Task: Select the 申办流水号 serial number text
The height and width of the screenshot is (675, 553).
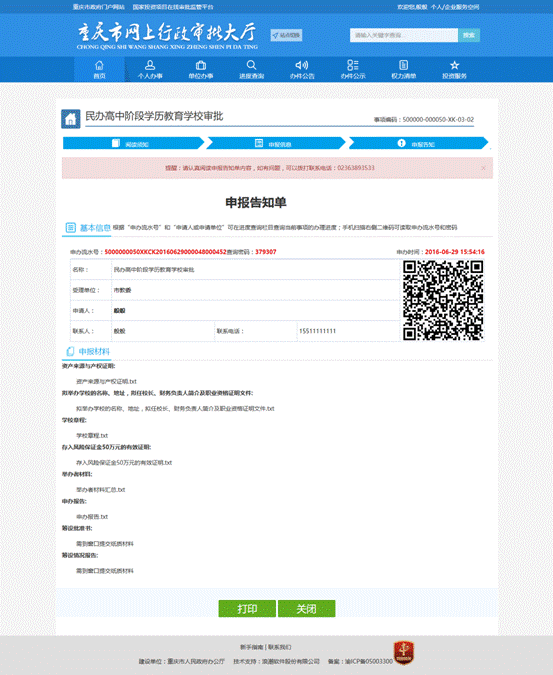Action: pyautogui.click(x=165, y=252)
